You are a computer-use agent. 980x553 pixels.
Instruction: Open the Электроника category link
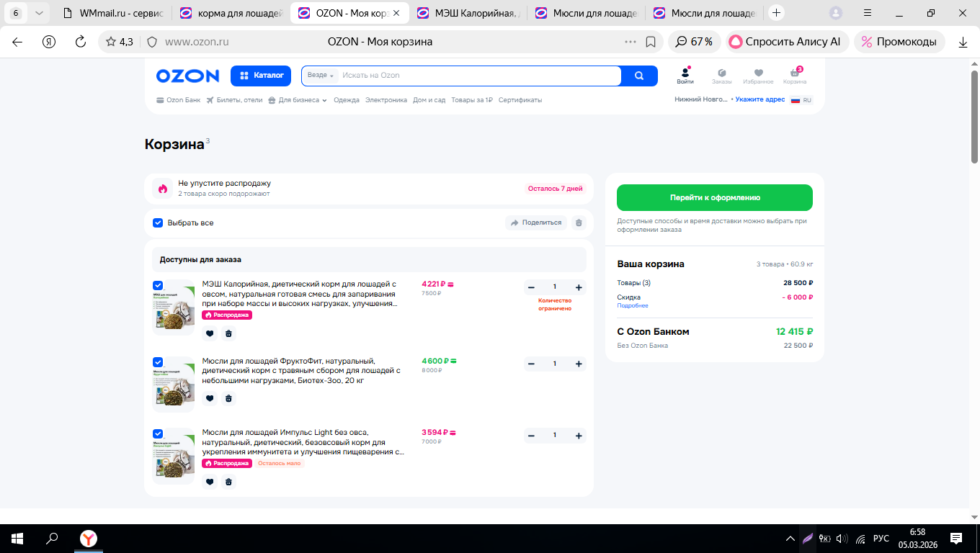point(386,100)
